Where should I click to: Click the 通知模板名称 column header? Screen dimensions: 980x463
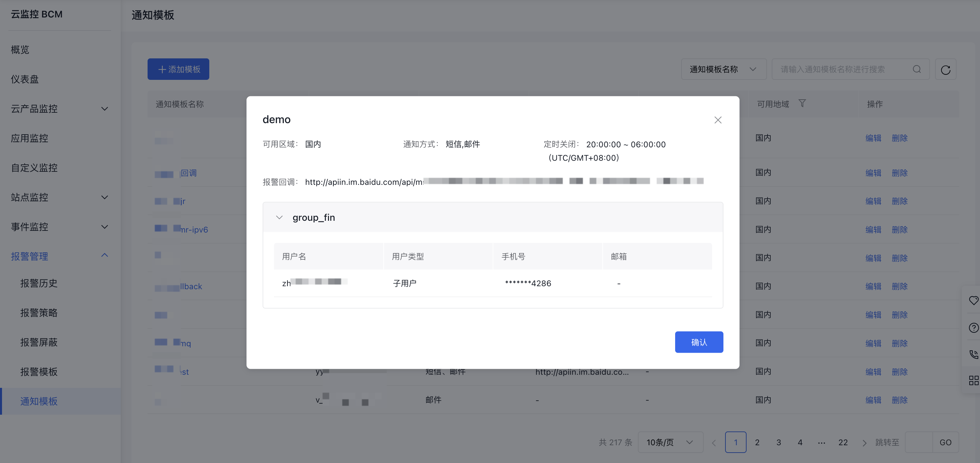click(179, 104)
